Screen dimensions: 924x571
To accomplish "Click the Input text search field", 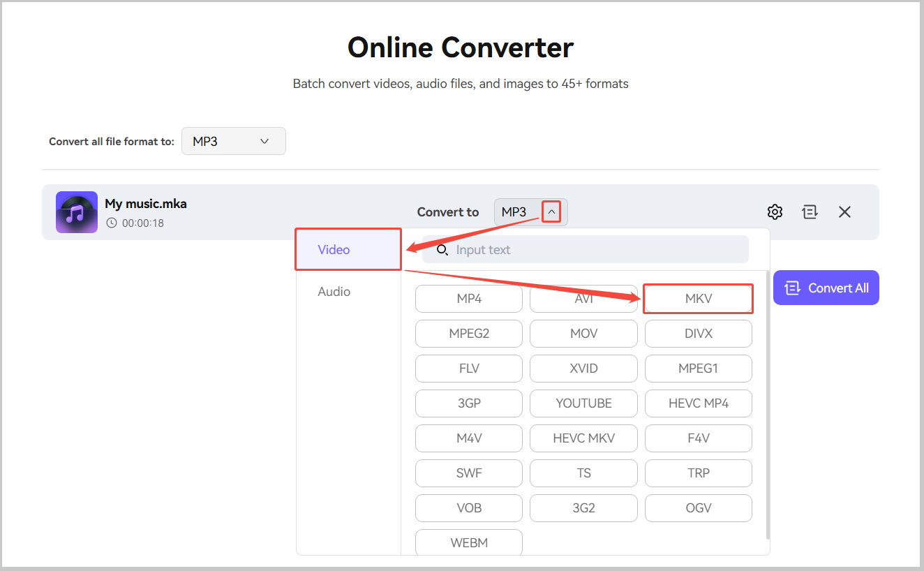I will tap(586, 249).
